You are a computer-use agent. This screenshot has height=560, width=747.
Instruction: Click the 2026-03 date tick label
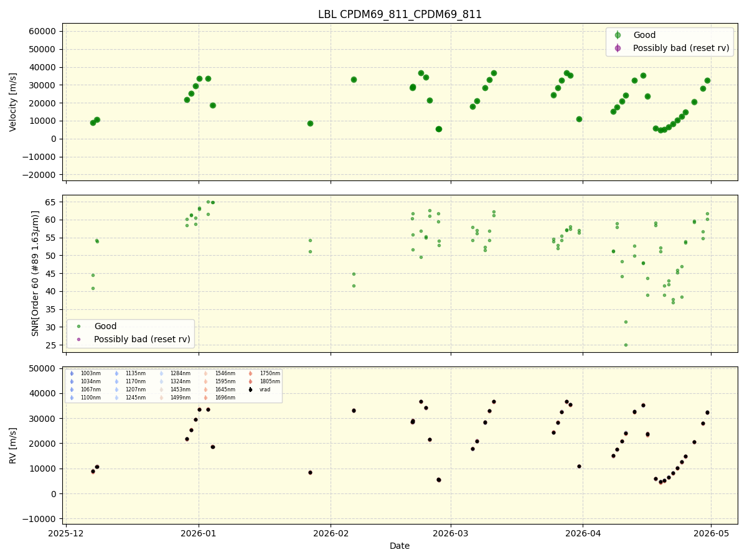(x=451, y=533)
